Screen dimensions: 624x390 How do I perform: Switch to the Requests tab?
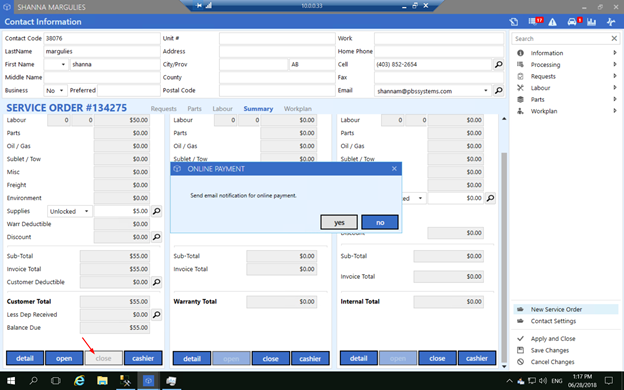[x=164, y=109]
